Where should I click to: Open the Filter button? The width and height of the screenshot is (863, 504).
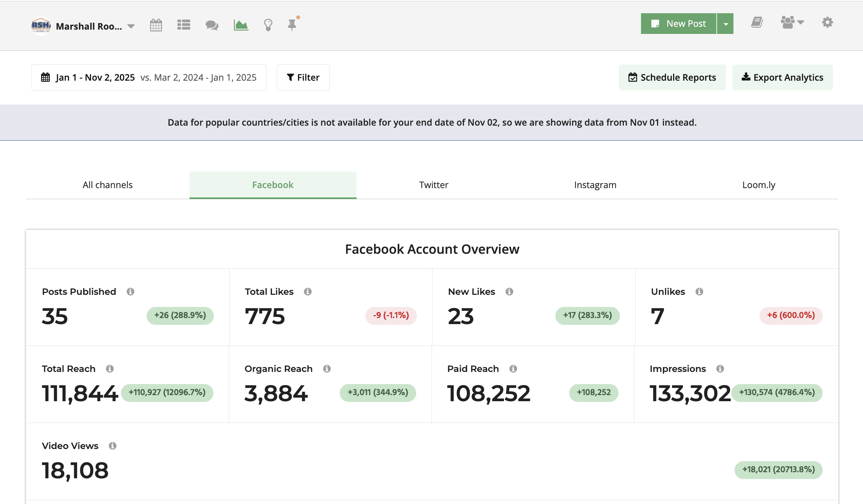click(x=303, y=77)
